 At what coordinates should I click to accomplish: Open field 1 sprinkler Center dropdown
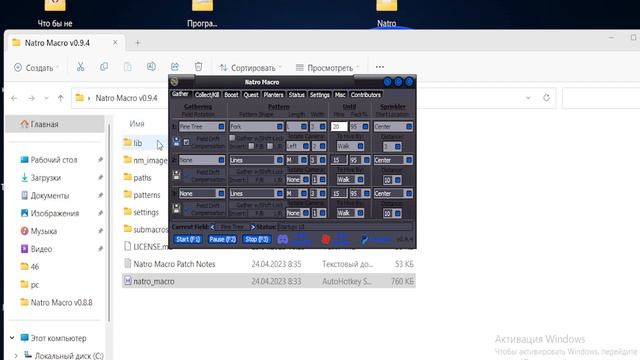click(x=393, y=127)
